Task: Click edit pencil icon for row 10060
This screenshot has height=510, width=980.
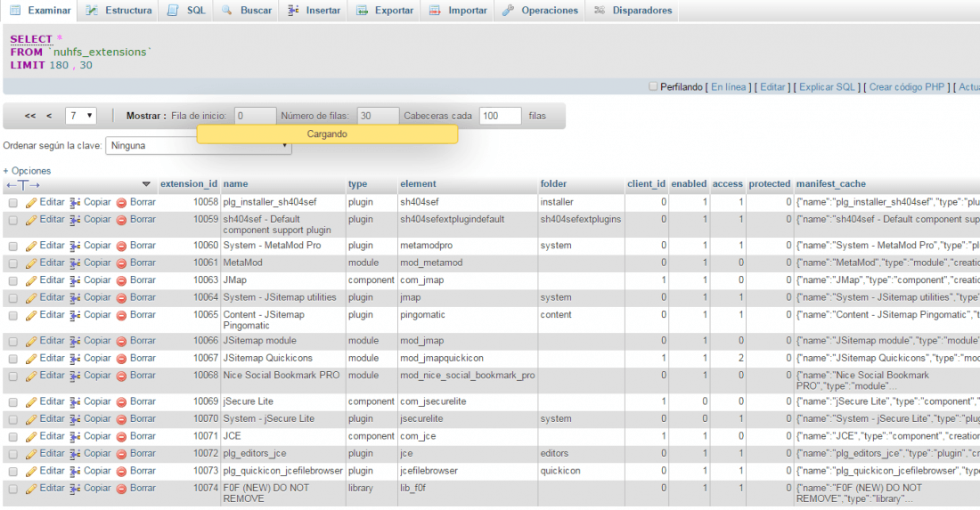Action: [31, 247]
